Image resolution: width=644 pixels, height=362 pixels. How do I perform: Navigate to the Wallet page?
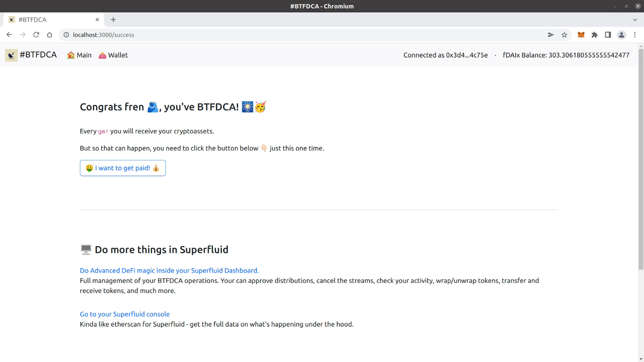click(x=113, y=55)
